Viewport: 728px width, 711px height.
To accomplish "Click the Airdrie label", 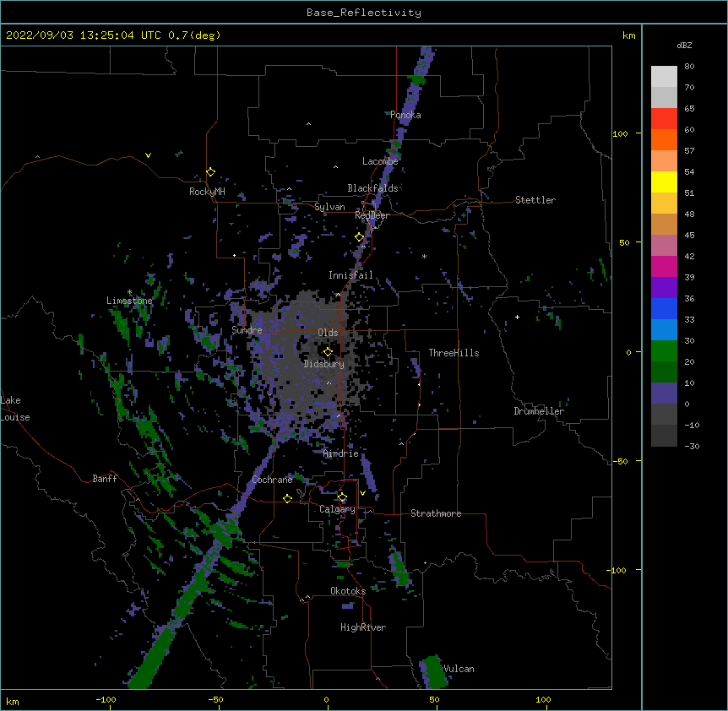I will point(341,453).
